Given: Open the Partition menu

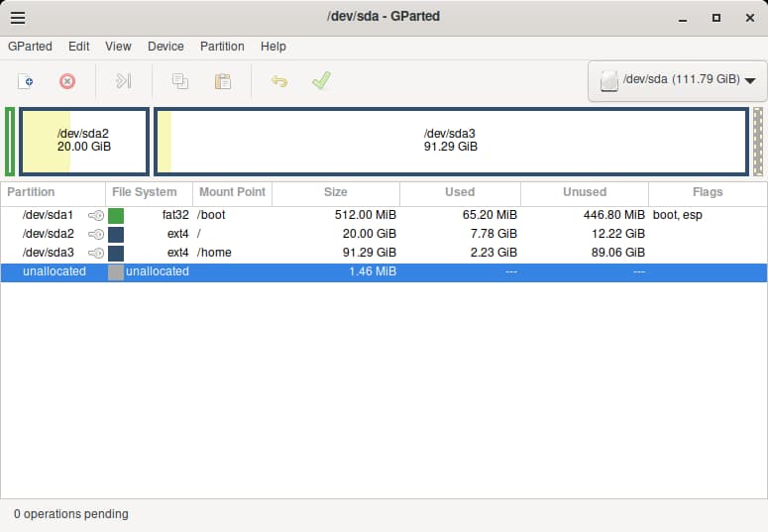Looking at the screenshot, I should click(222, 47).
